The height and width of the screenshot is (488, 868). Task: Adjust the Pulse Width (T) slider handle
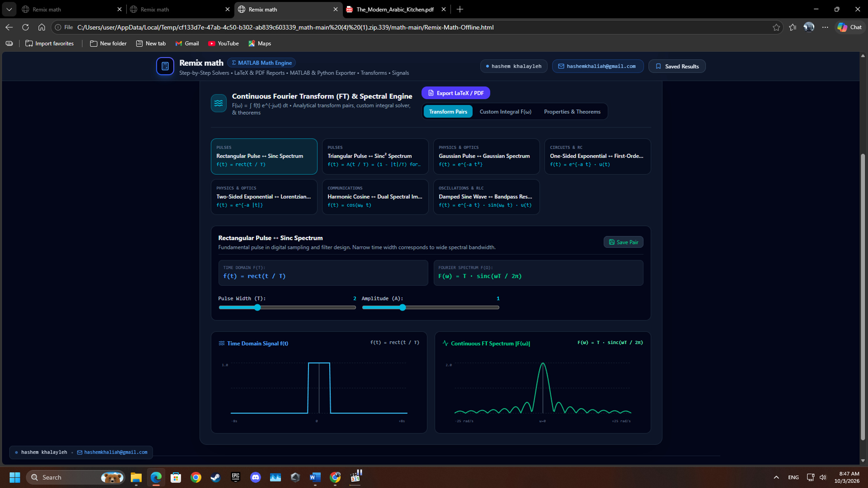click(x=257, y=307)
